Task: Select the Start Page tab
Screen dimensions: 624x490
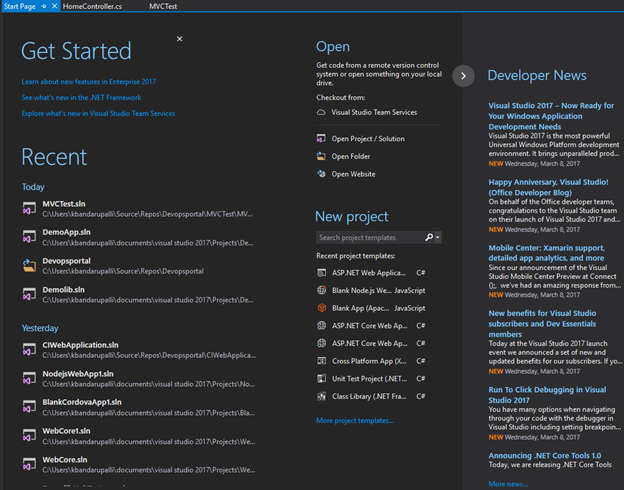Action: (x=20, y=6)
